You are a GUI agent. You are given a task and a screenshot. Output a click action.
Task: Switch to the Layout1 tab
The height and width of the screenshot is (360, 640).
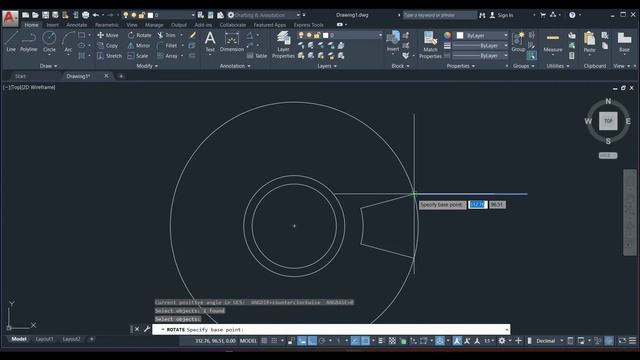pos(44,339)
